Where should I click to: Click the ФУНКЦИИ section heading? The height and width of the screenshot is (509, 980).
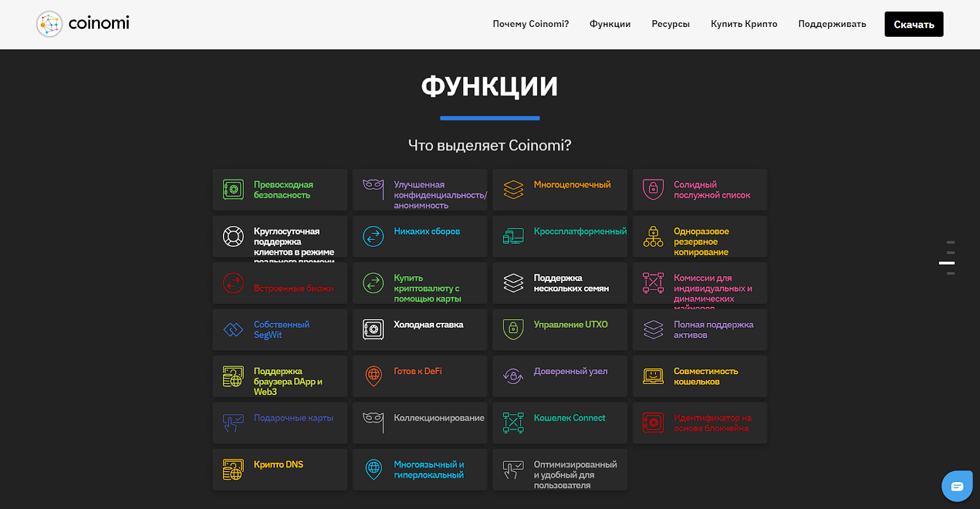coord(489,86)
